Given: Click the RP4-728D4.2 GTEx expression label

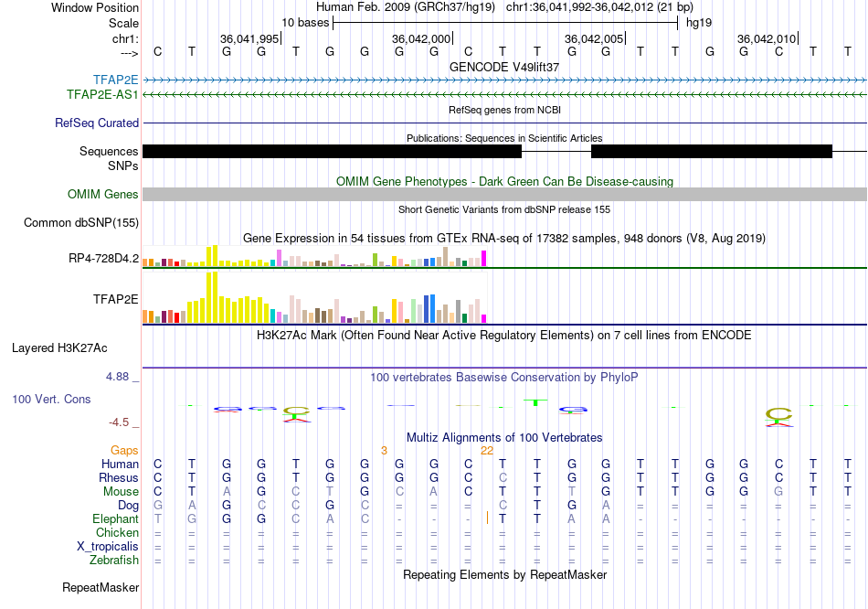Looking at the screenshot, I should [x=104, y=258].
